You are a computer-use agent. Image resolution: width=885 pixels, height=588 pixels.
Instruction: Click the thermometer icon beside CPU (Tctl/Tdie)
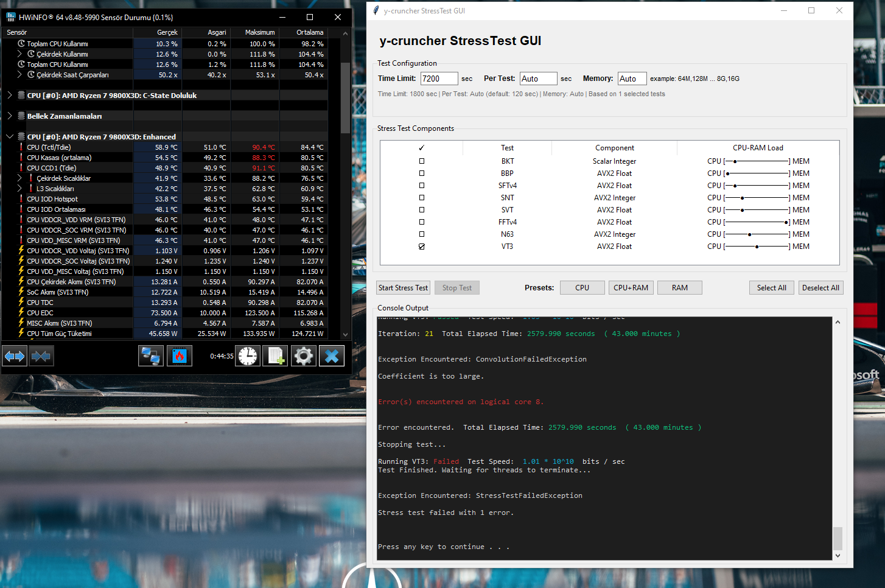(x=21, y=147)
